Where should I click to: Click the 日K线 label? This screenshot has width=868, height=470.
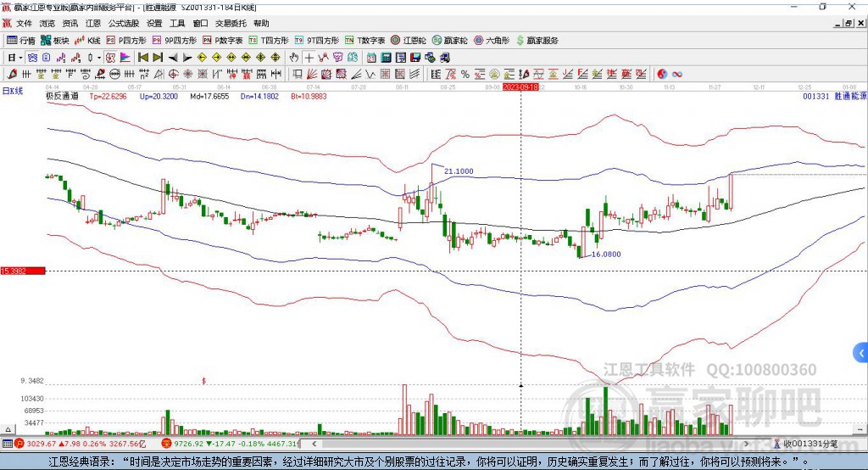13,91
